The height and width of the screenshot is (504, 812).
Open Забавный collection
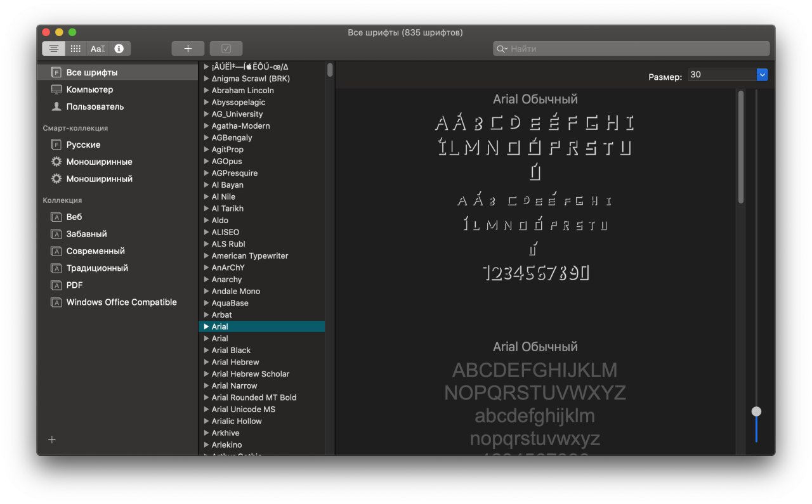pos(117,234)
